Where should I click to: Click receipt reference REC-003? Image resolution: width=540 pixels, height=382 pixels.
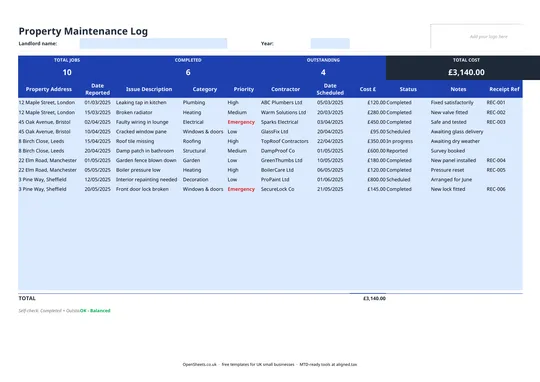[x=496, y=122]
